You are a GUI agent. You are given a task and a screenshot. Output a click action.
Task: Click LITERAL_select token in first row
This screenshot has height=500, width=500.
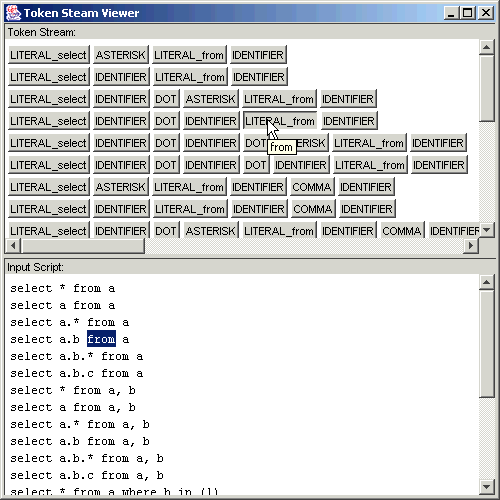click(x=49, y=55)
